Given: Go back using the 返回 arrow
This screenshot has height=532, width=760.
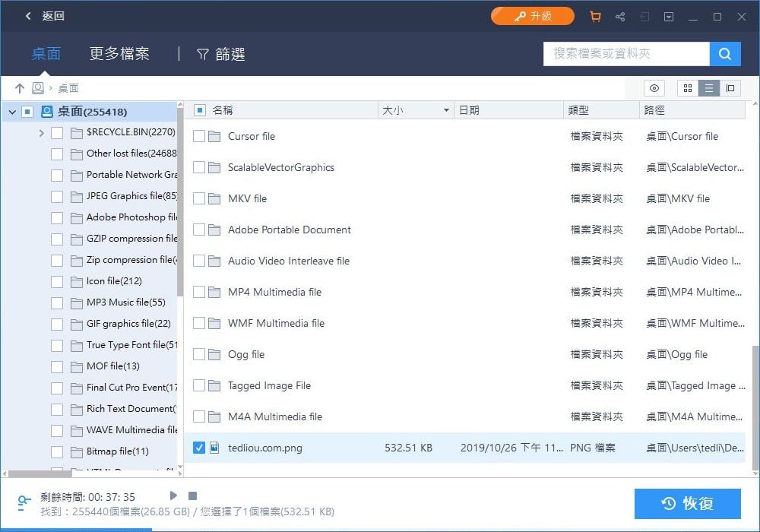Looking at the screenshot, I should [28, 16].
